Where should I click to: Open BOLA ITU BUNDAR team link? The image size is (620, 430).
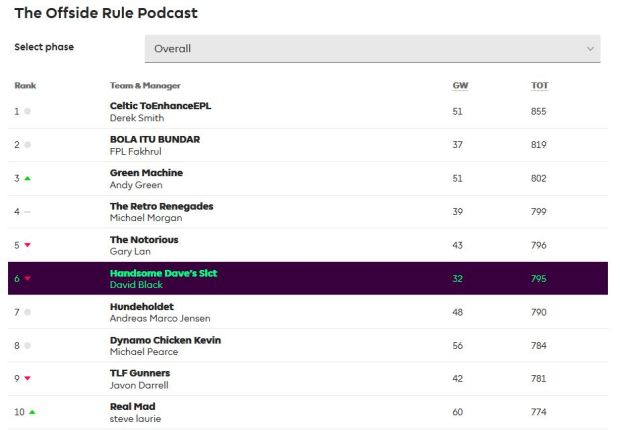(x=155, y=139)
